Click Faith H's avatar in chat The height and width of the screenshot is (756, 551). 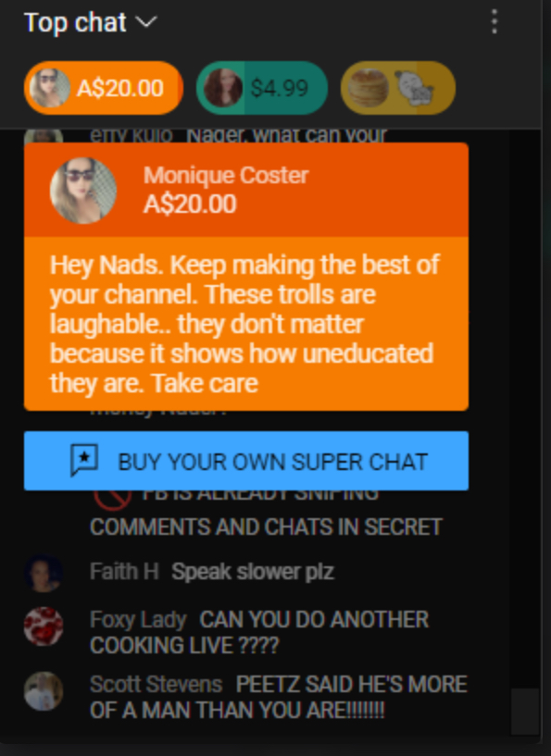[44, 574]
